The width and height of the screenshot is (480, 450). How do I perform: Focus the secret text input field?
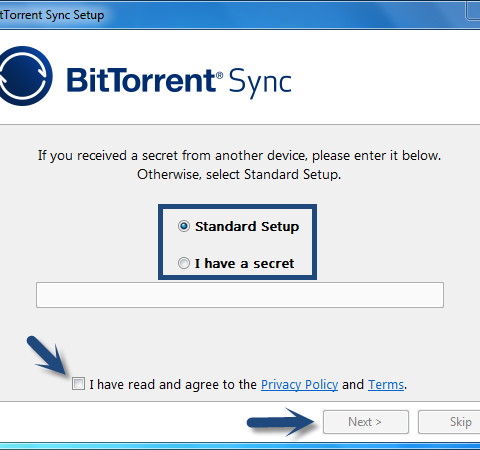[240, 295]
